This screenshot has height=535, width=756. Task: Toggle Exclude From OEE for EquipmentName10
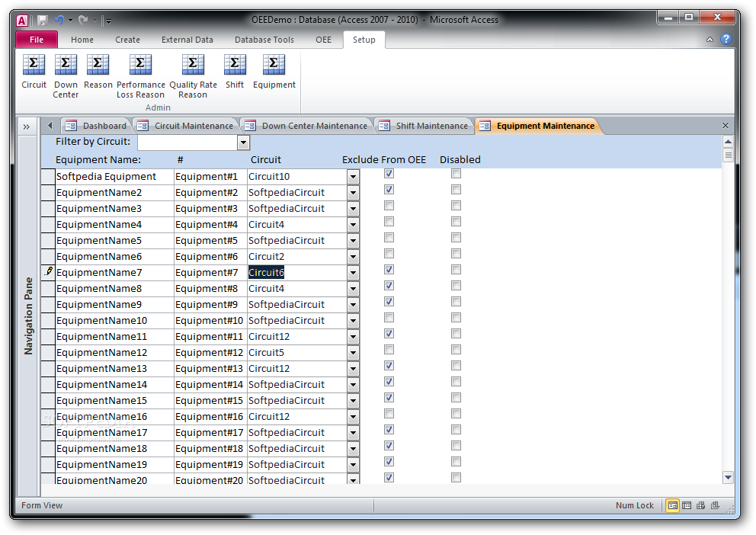tap(389, 317)
